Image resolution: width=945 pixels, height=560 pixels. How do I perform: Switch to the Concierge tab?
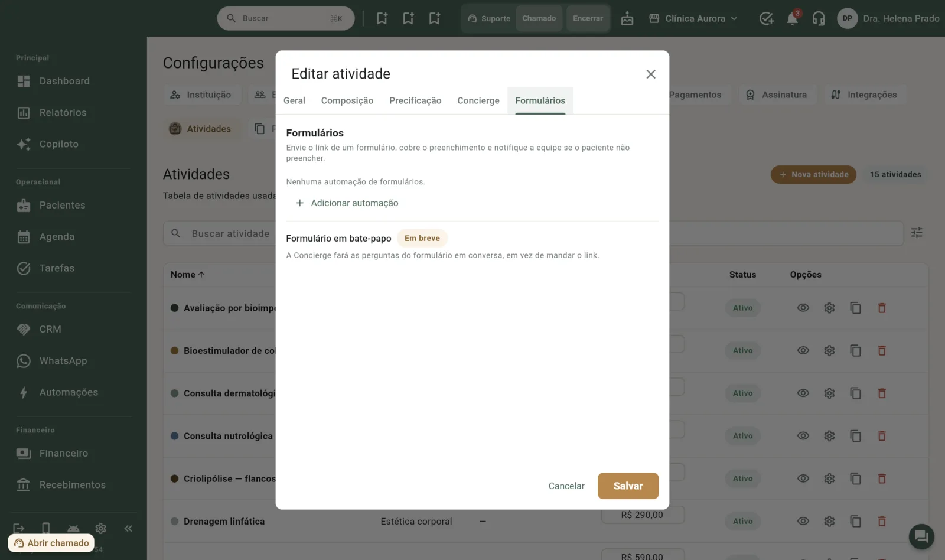pos(478,101)
